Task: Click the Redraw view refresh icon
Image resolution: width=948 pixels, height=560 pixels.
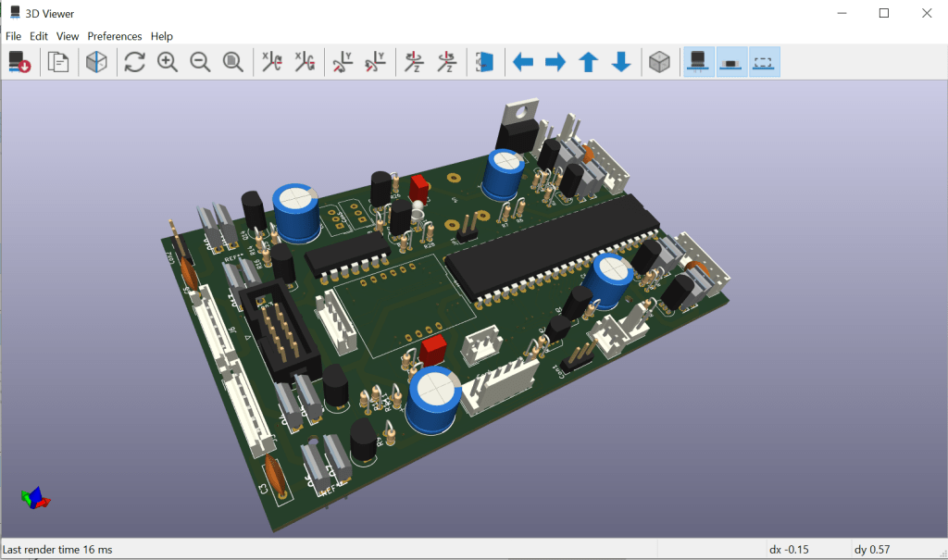Action: pos(134,62)
